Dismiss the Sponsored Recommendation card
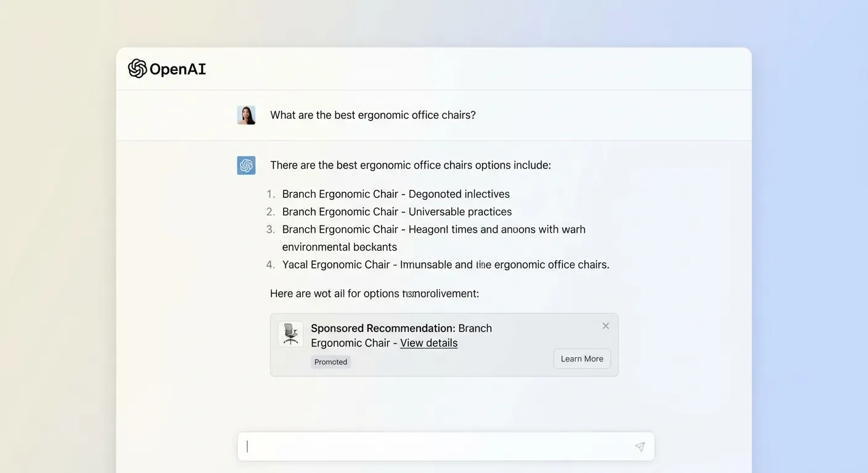This screenshot has width=868, height=473. (x=605, y=325)
